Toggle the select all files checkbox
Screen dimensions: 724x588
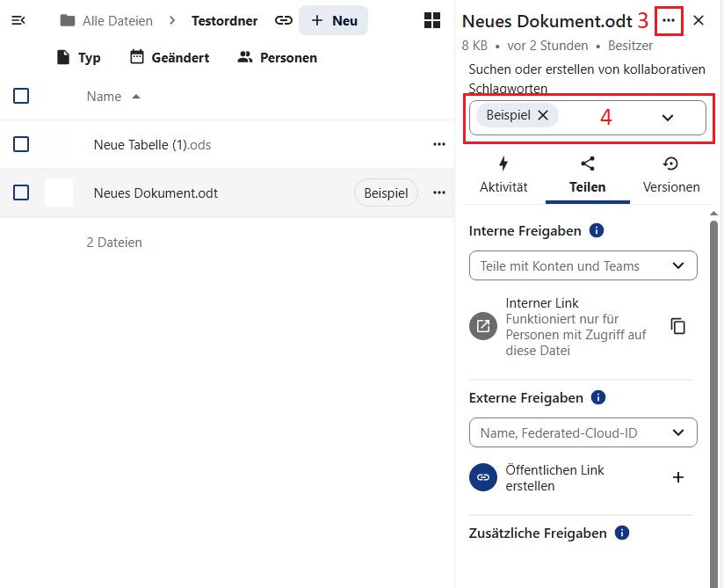21,96
